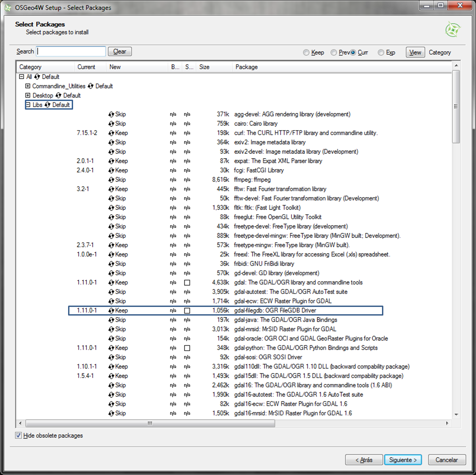This screenshot has height=475, width=476.
Task: Click the horizontal scrollbar thumb
Action: [x=150, y=423]
